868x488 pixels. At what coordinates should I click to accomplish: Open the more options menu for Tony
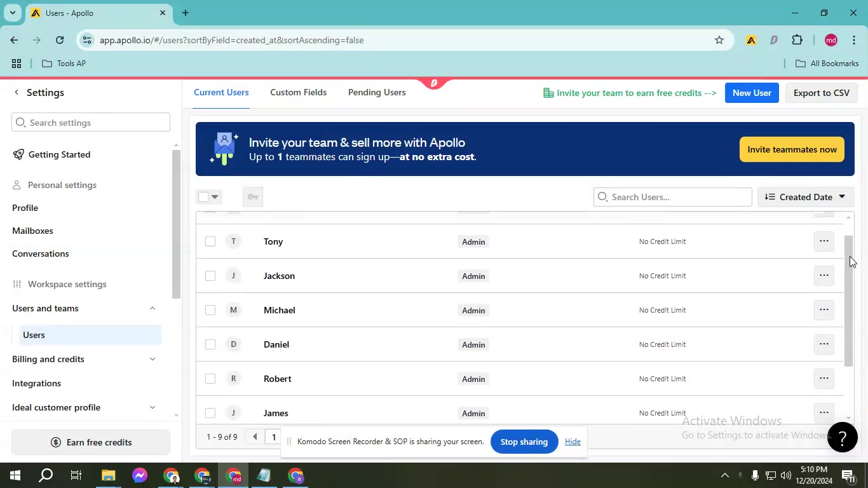click(x=824, y=241)
